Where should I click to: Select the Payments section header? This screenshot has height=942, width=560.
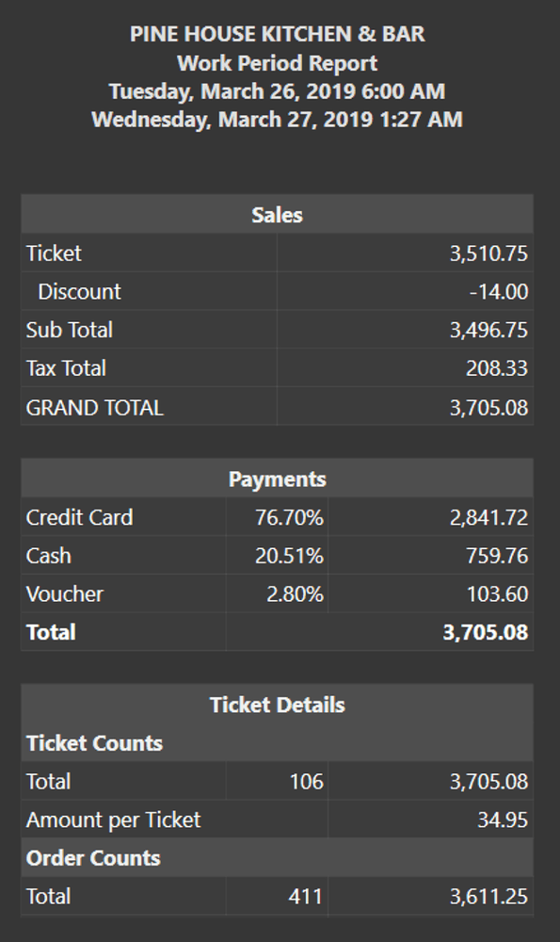[x=277, y=479]
